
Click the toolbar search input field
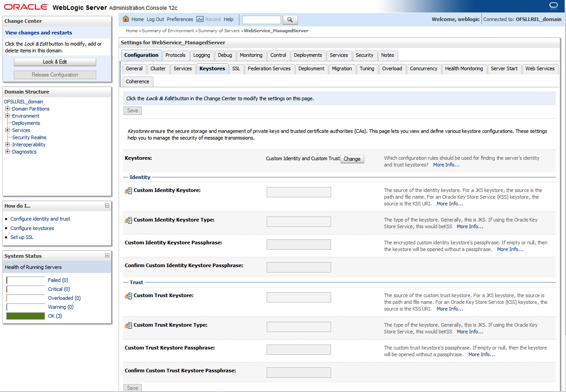click(261, 20)
